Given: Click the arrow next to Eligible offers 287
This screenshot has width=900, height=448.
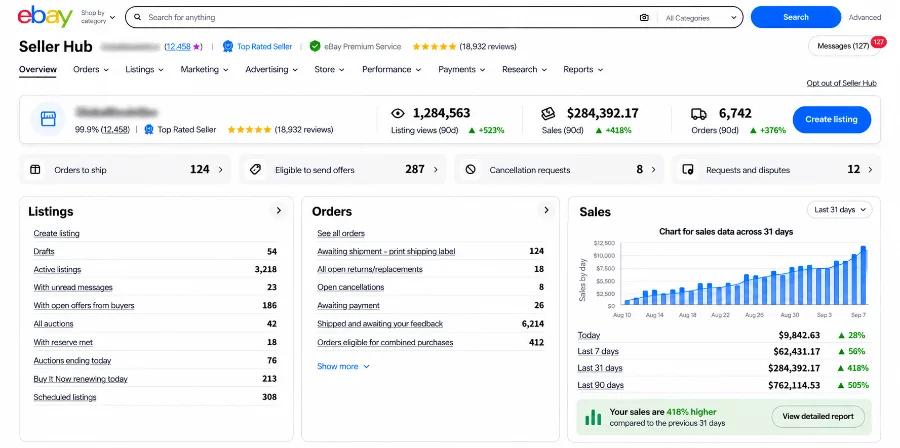Looking at the screenshot, I should coord(436,170).
